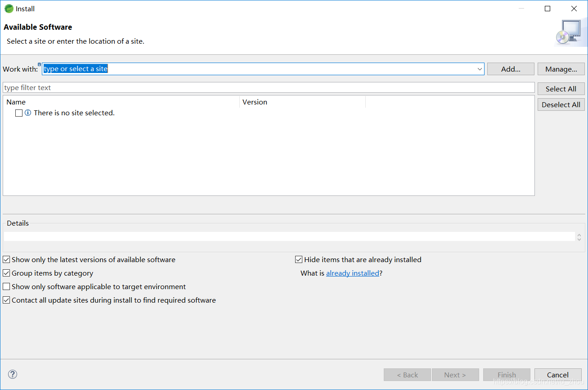Click the disabled Finish button
This screenshot has height=390, width=588.
(x=507, y=375)
